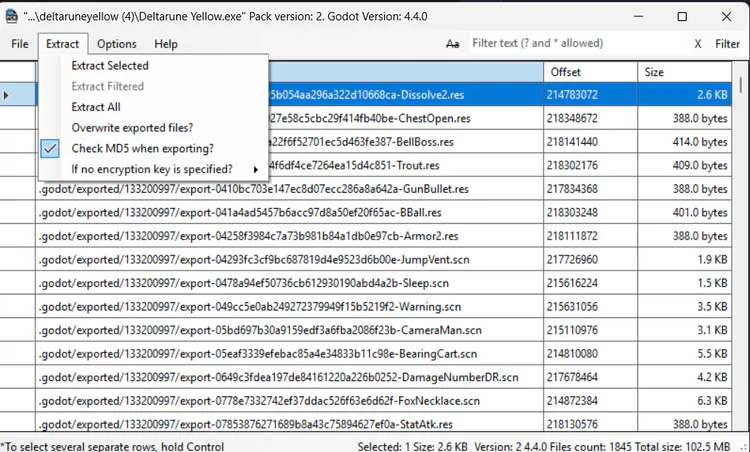Open the Options menu
This screenshot has width=750, height=452.
117,44
